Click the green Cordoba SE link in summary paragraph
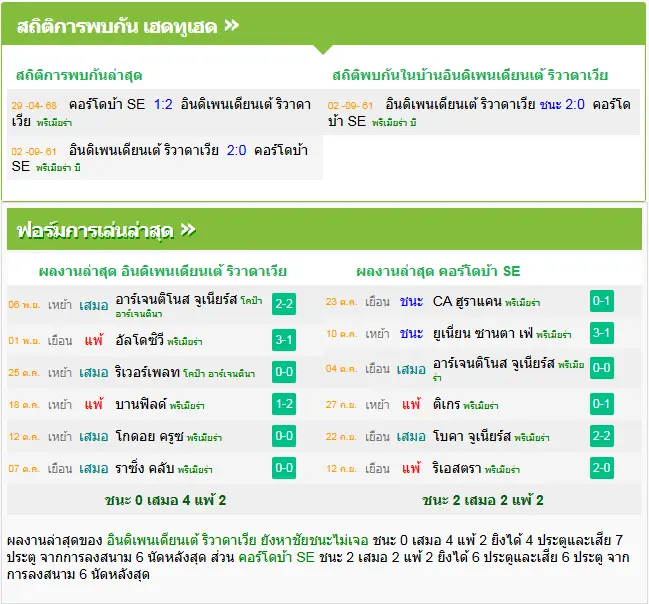The height and width of the screenshot is (604, 649). tap(276, 557)
